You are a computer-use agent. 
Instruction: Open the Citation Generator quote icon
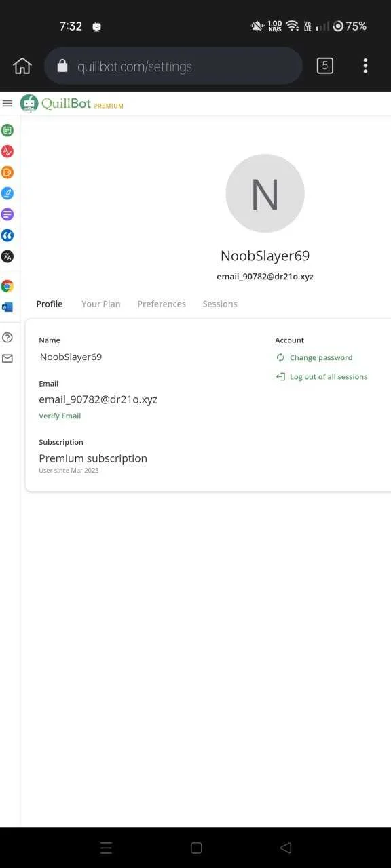coord(7,235)
